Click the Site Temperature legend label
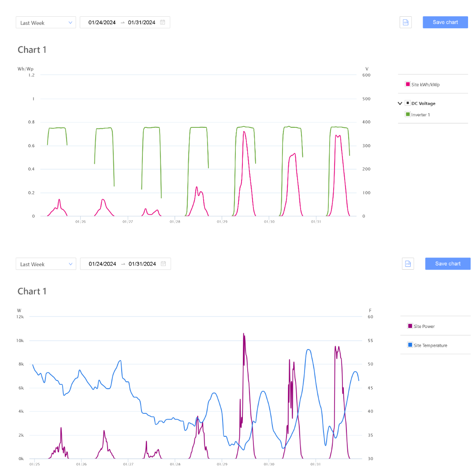 click(x=430, y=346)
